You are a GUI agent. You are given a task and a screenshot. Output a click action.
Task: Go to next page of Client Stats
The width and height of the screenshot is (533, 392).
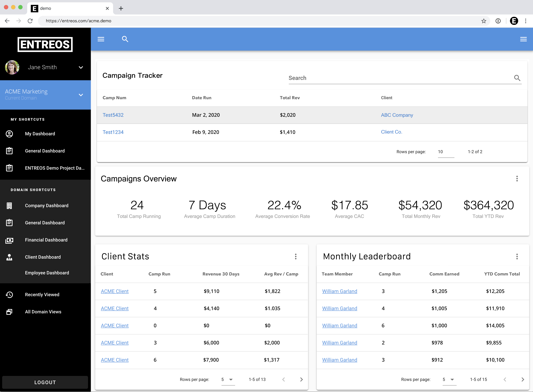click(x=301, y=379)
